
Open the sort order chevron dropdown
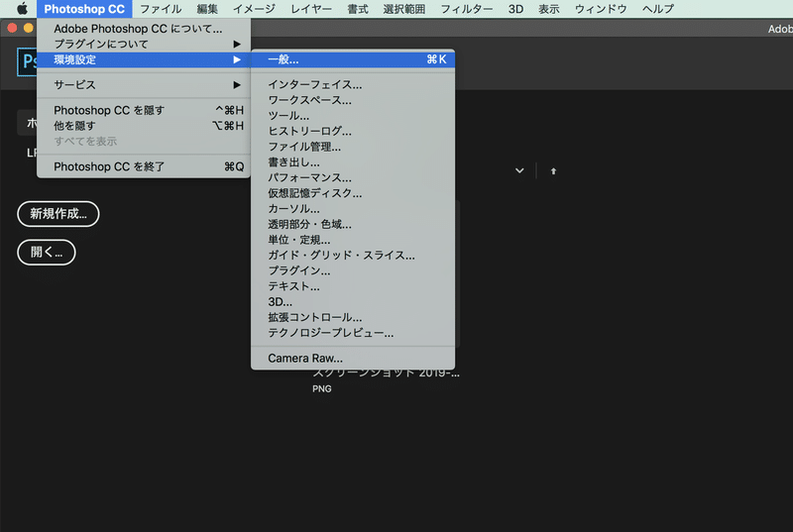(x=519, y=170)
